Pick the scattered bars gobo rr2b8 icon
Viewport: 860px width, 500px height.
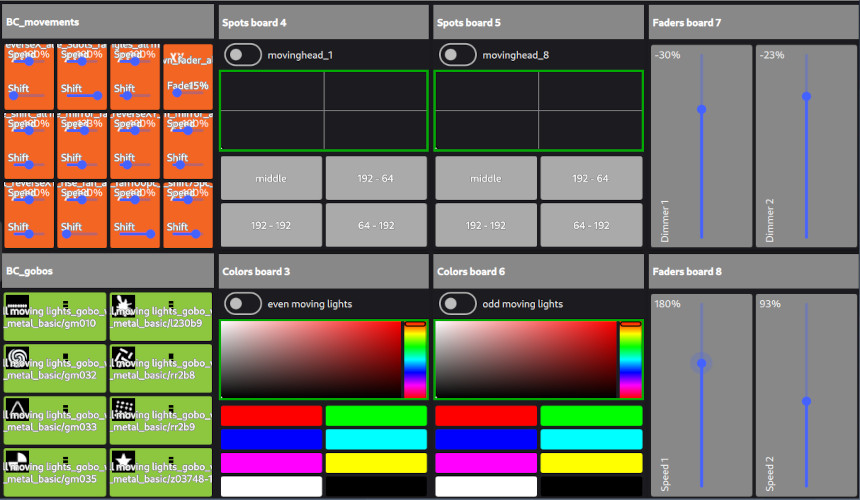pyautogui.click(x=124, y=356)
